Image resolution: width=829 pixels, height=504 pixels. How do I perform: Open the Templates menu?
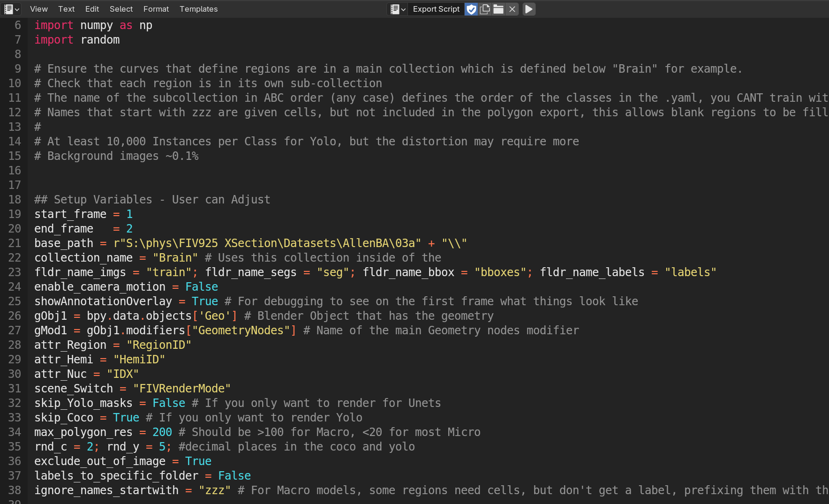pos(198,9)
